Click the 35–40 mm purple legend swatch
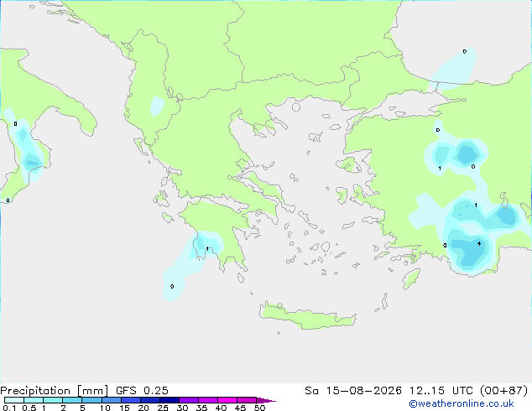532x411 pixels. 208,400
